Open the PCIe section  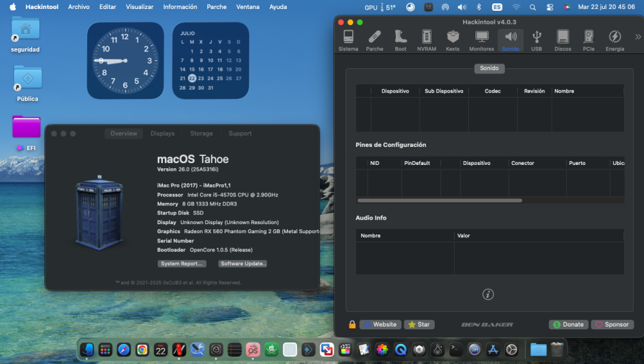[x=589, y=40]
